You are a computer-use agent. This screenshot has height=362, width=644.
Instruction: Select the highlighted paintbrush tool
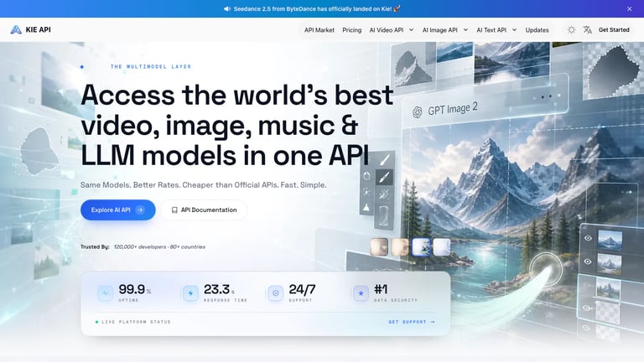[x=384, y=178]
